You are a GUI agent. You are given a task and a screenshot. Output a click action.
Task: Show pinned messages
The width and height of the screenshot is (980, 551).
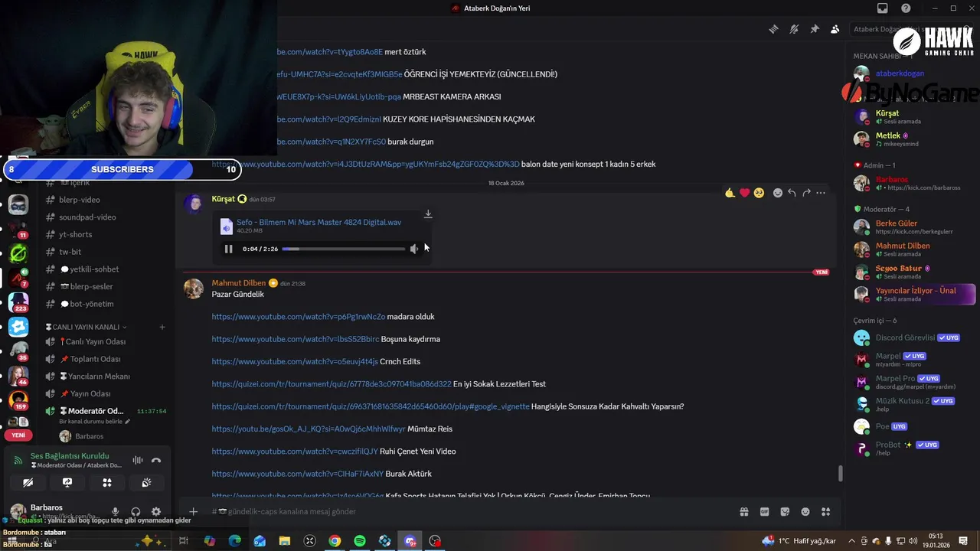click(815, 29)
